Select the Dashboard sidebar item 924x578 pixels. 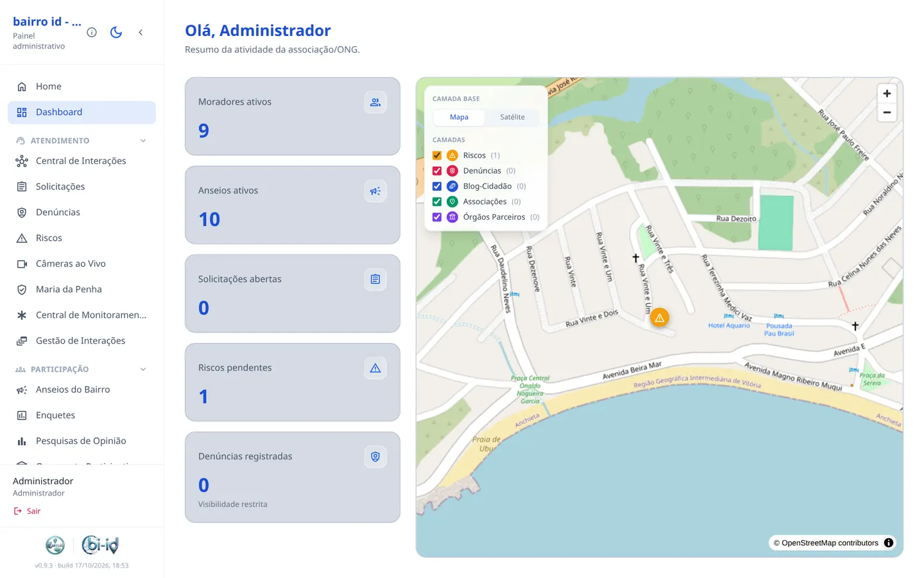[x=81, y=112]
